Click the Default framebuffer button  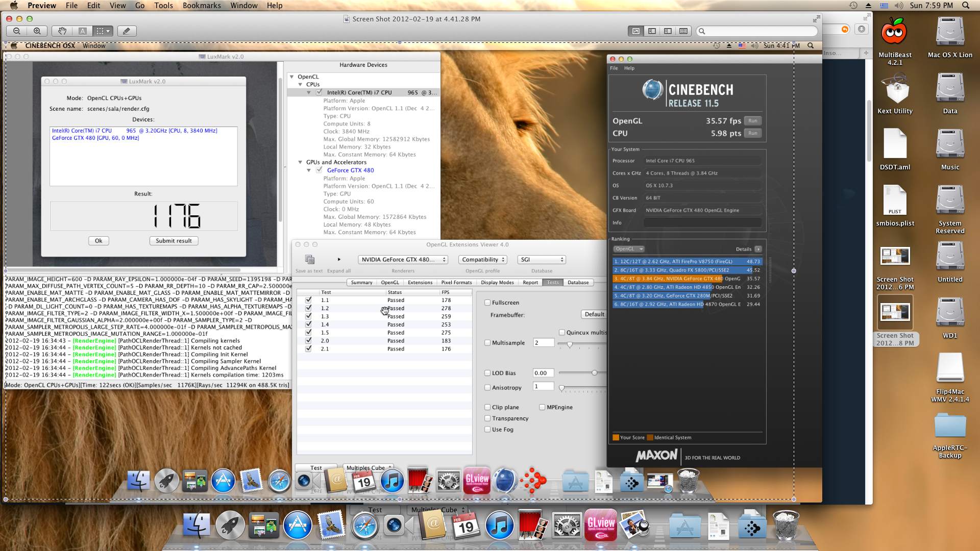[x=594, y=314]
